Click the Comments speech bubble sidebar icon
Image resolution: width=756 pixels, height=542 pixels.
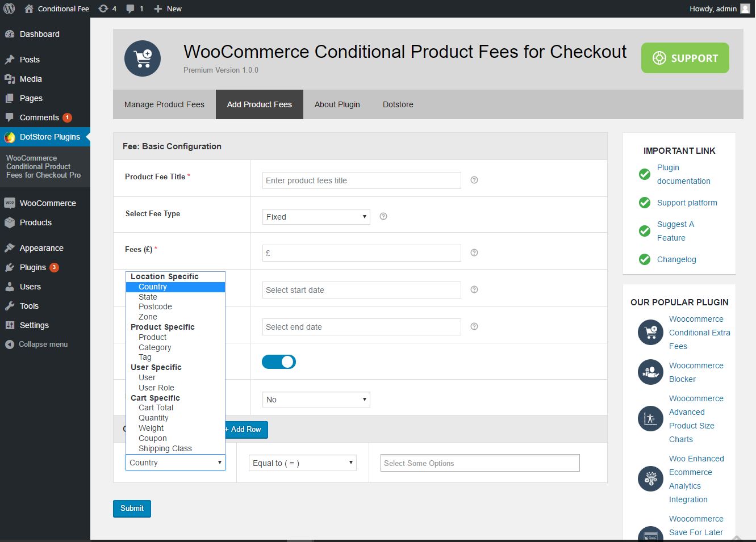[10, 117]
